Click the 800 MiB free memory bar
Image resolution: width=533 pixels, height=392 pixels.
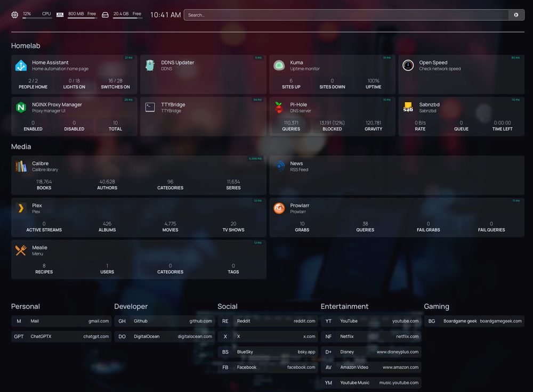(x=82, y=18)
